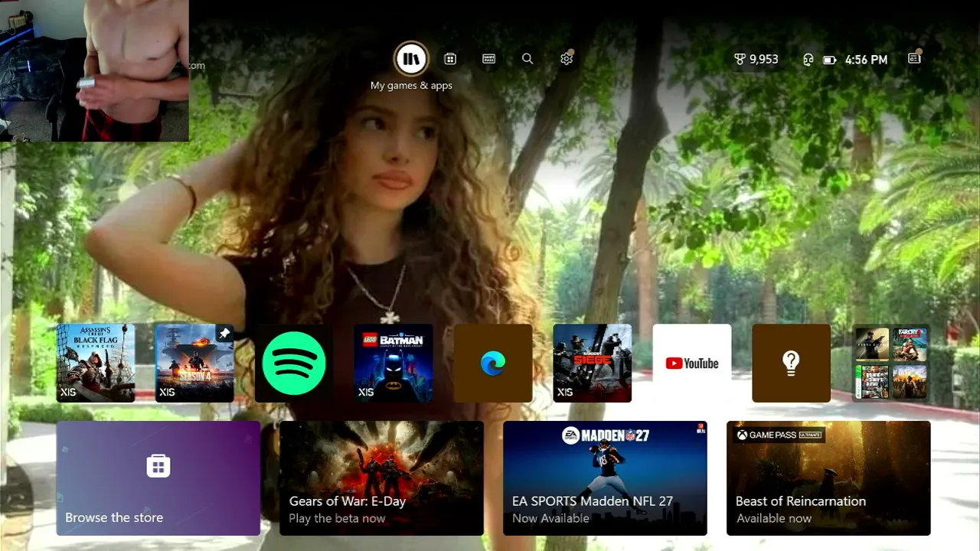This screenshot has width=980, height=551.
Task: Open the Settings gear icon
Action: tap(567, 59)
